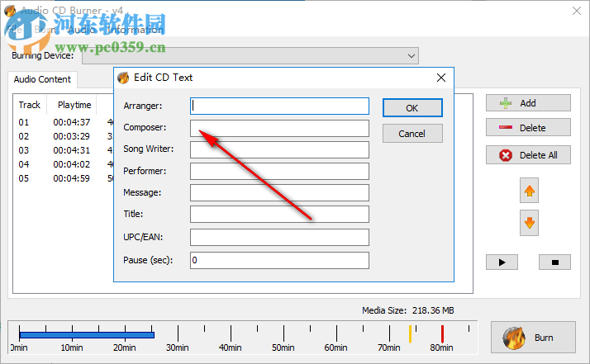
Task: Focus the Performer input field
Action: (x=279, y=171)
